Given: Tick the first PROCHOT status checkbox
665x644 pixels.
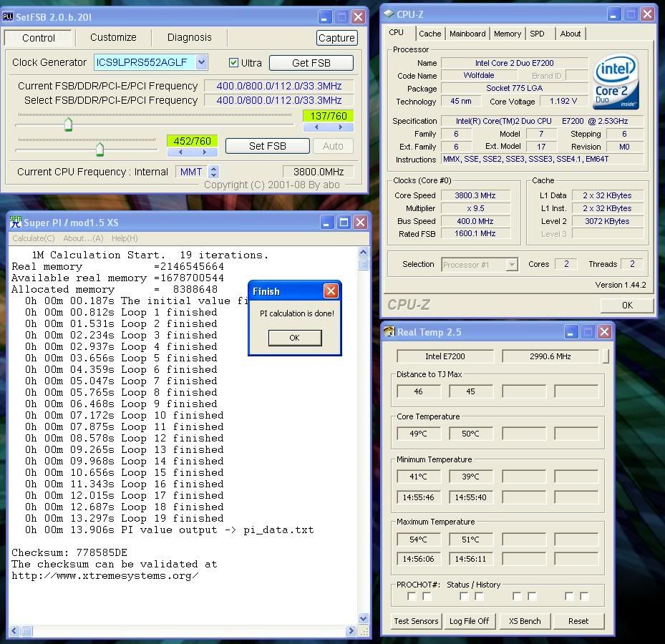Looking at the screenshot, I should pos(412,597).
